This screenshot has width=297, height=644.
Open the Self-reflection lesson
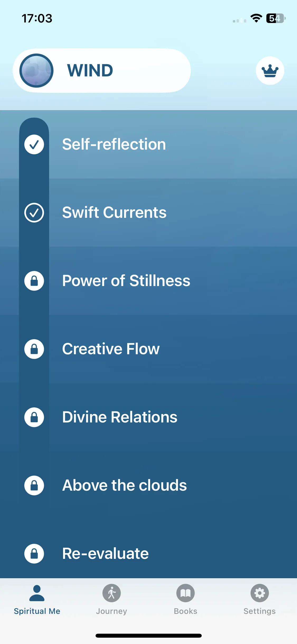pos(148,144)
